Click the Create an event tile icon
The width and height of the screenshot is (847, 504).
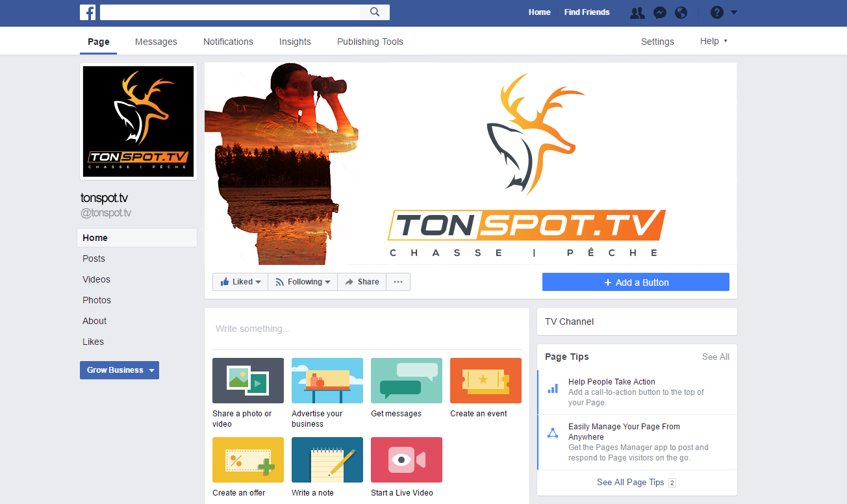[x=486, y=381]
